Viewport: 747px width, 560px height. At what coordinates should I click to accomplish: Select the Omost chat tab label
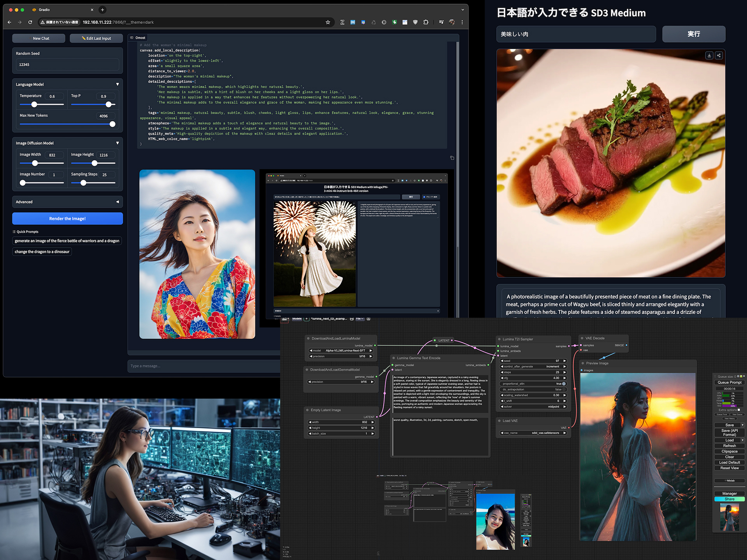tap(138, 38)
